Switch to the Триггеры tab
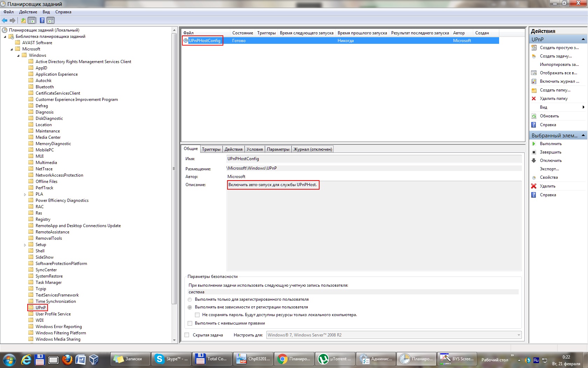 point(211,149)
